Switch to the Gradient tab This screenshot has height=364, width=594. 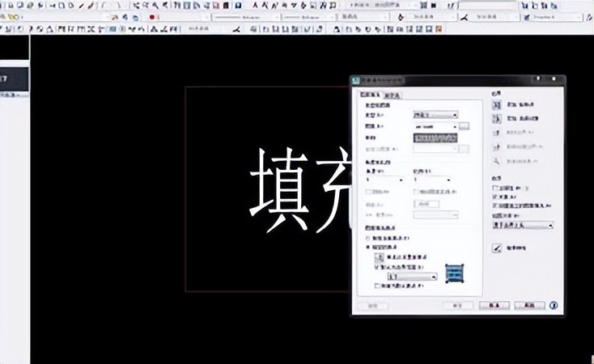point(392,95)
